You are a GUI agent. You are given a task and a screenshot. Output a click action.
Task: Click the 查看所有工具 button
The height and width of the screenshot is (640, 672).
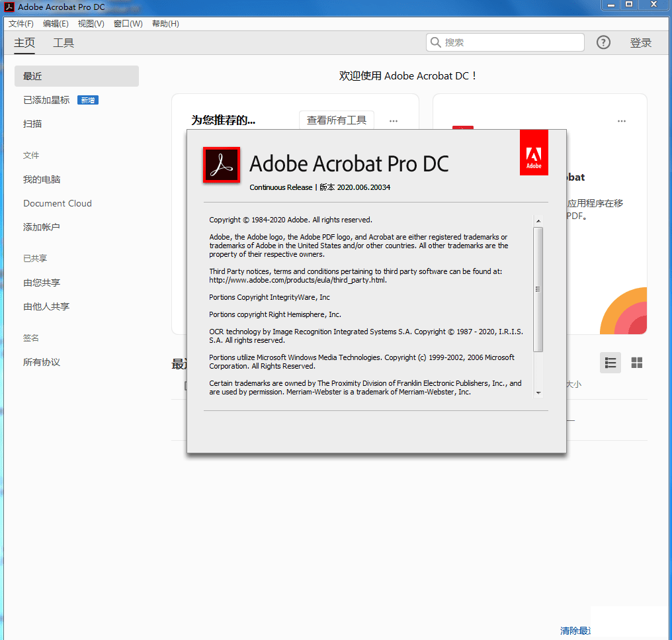pyautogui.click(x=337, y=120)
